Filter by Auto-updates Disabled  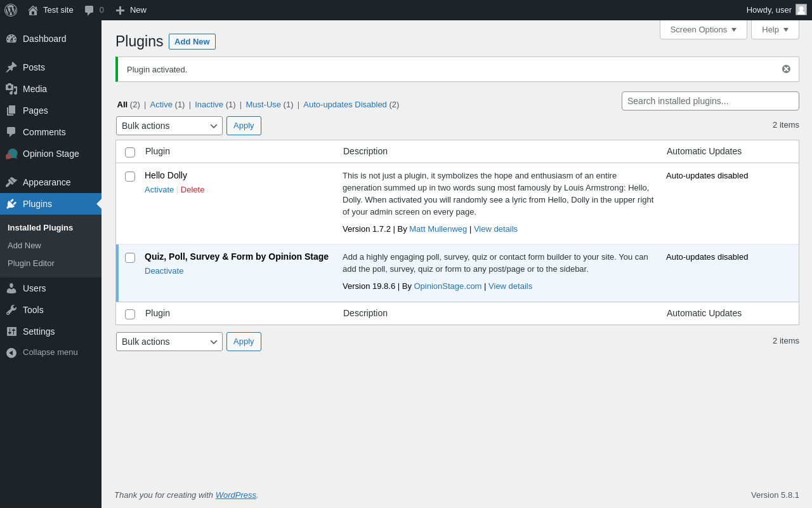click(x=345, y=104)
